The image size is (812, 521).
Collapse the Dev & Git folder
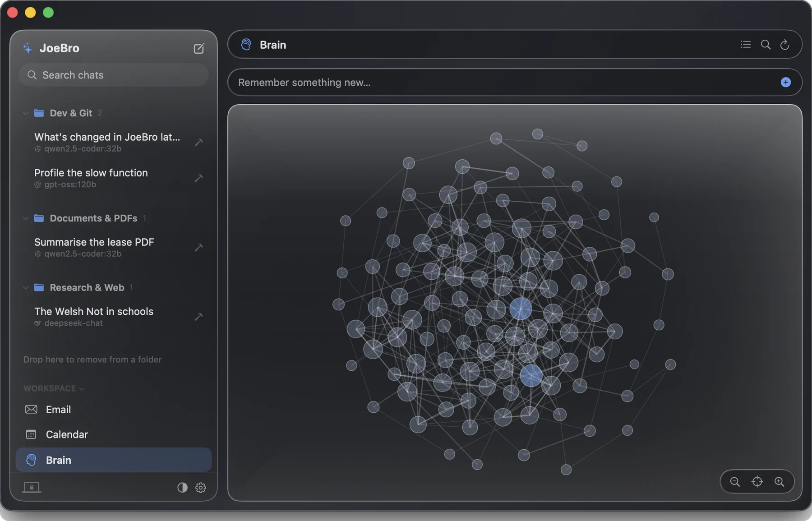tap(26, 113)
